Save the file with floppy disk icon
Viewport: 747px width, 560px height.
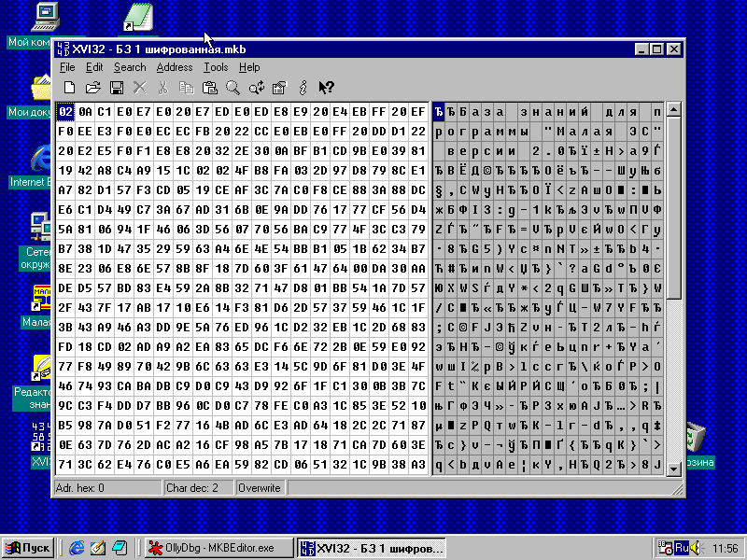[x=116, y=88]
